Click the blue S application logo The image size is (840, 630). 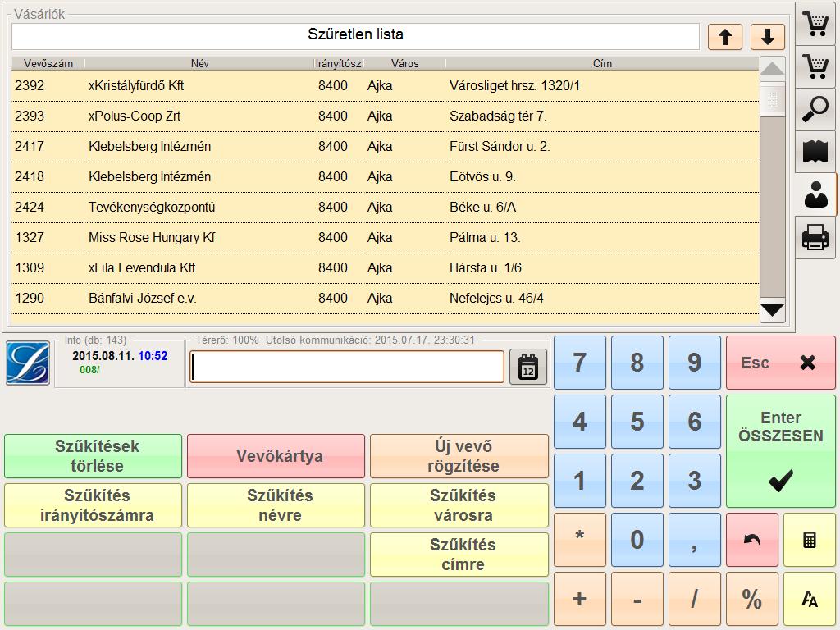coord(28,363)
